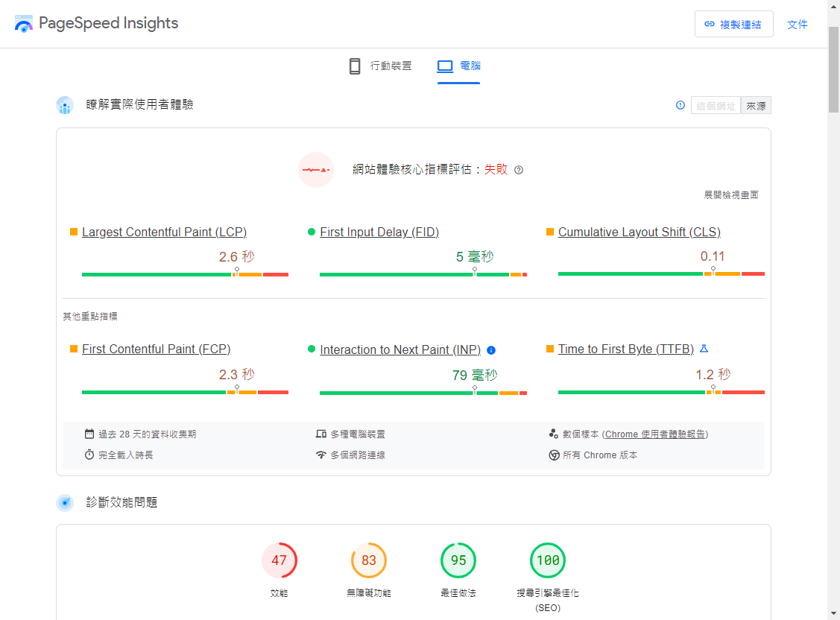Click the "其他重點指標" heading text

[90, 317]
